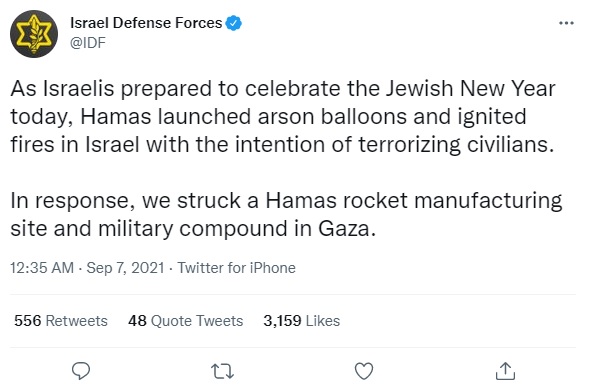Image resolution: width=592 pixels, height=389 pixels.
Task: Click the number 556 in retweet count
Action: [x=28, y=321]
